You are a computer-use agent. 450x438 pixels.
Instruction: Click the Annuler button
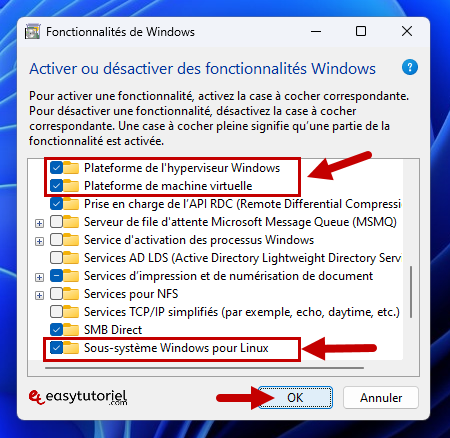(x=381, y=397)
